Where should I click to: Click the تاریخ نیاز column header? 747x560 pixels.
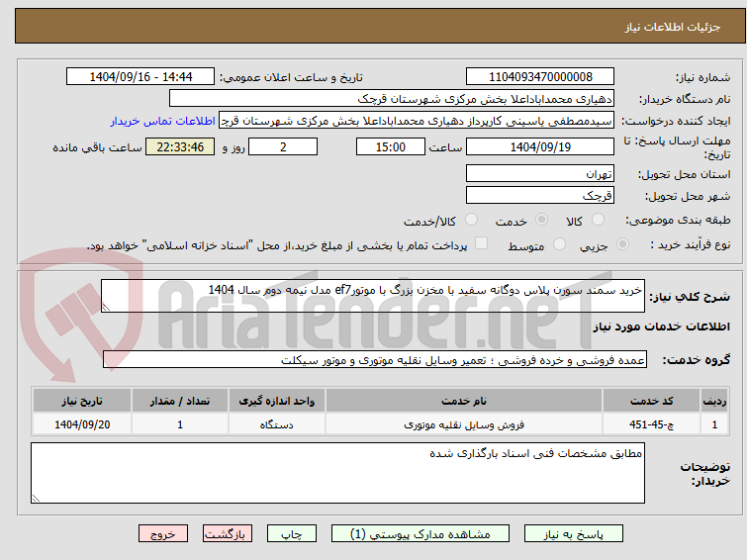pos(82,401)
